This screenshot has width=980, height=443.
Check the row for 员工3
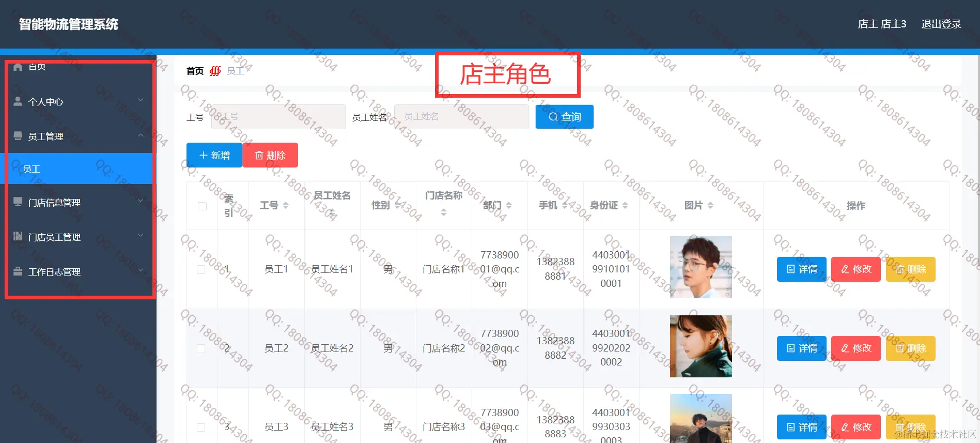click(x=201, y=427)
